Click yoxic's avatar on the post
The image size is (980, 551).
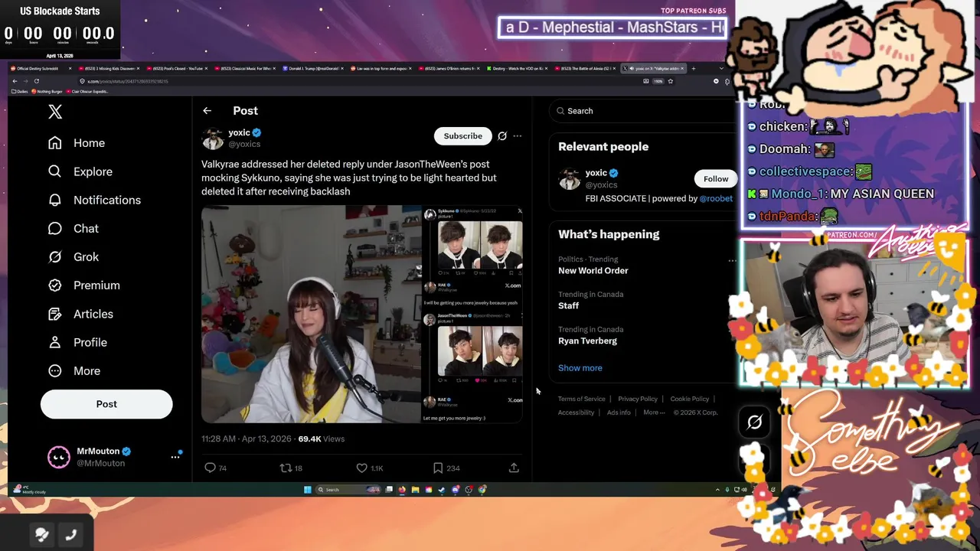[212, 139]
